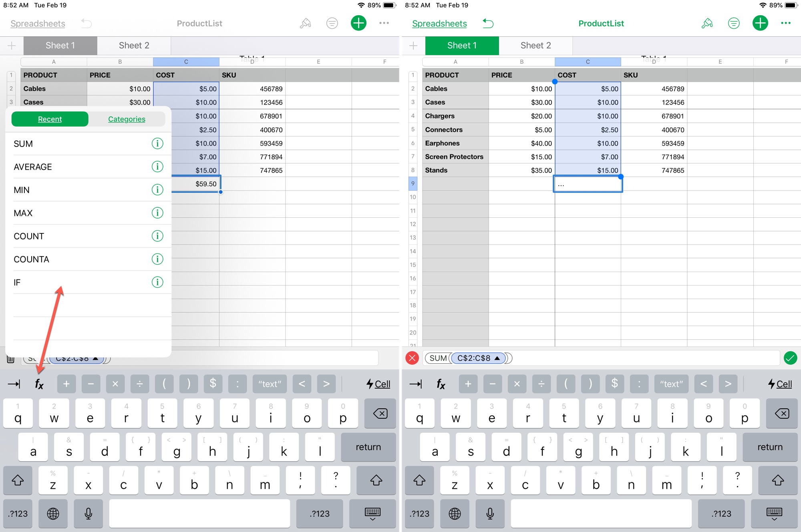Switch to Sheet 2 tab on right
The image size is (801, 532).
[533, 45]
